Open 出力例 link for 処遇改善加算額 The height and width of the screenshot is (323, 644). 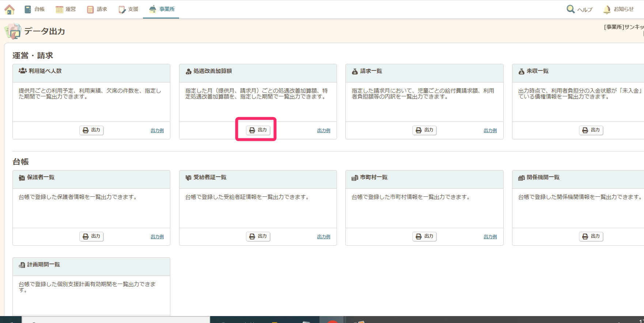pyautogui.click(x=323, y=131)
